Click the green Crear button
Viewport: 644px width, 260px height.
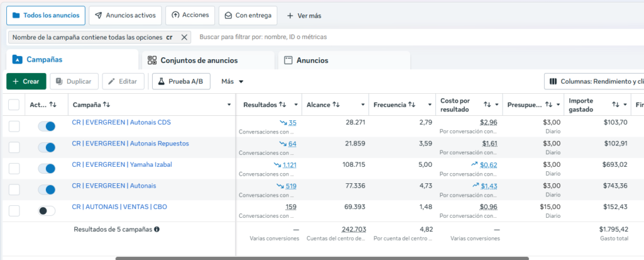[26, 81]
